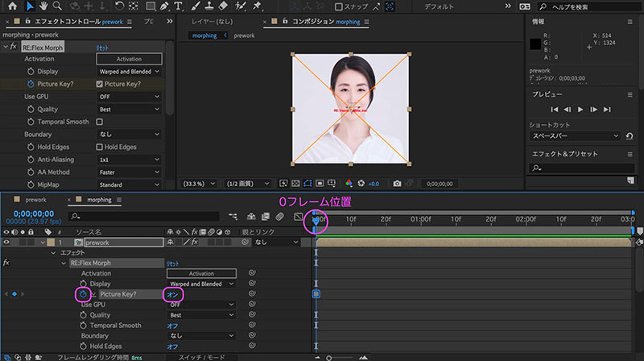Open the Quality Best dropdown
Viewport: 644px width, 361px height.
coord(129,110)
